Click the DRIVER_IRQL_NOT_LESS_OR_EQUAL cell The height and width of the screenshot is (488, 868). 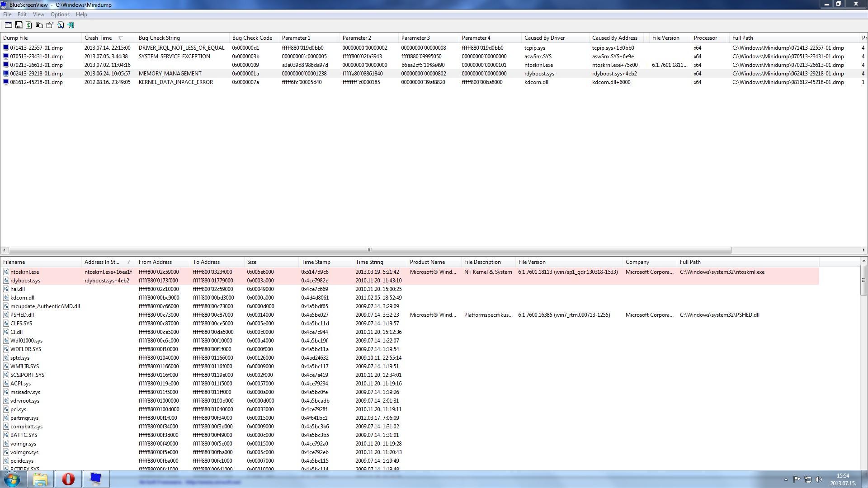pyautogui.click(x=181, y=47)
